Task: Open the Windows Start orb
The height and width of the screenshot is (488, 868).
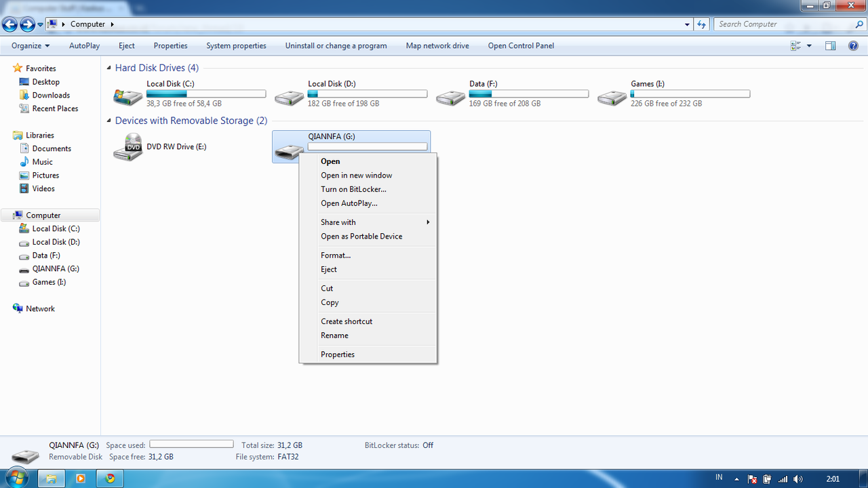Action: tap(16, 477)
